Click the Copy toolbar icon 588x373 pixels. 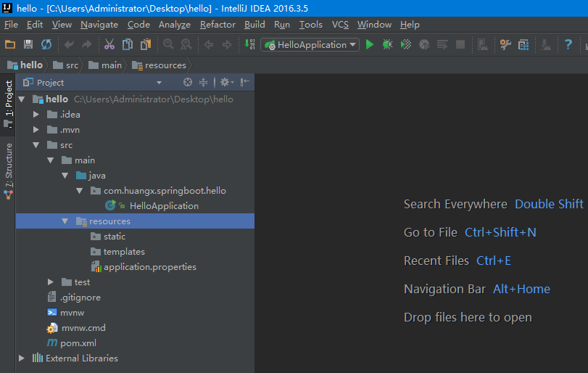128,45
